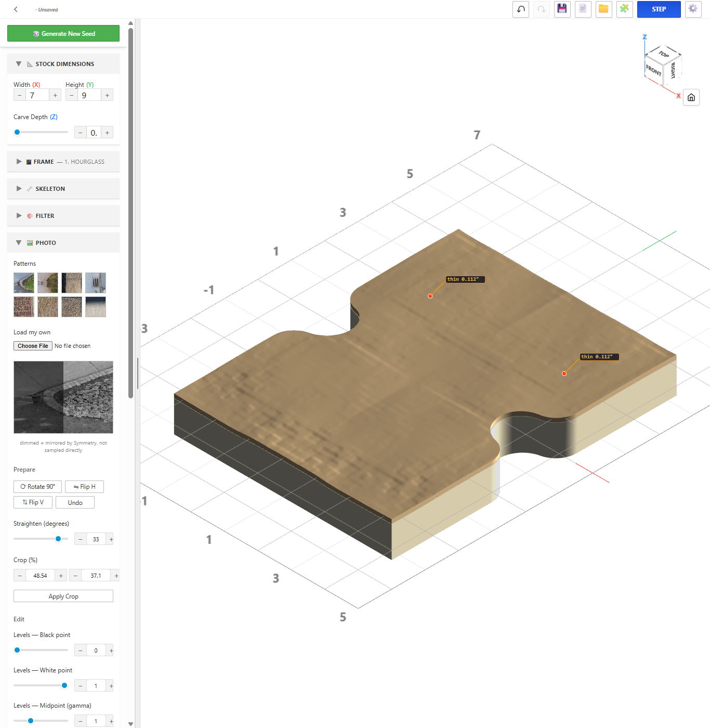Open the document notes icon

[583, 9]
